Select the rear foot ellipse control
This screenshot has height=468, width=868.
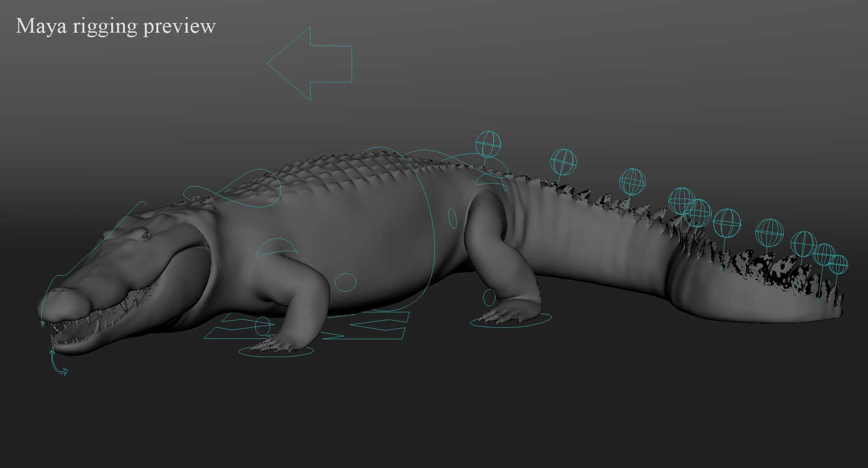[510, 321]
